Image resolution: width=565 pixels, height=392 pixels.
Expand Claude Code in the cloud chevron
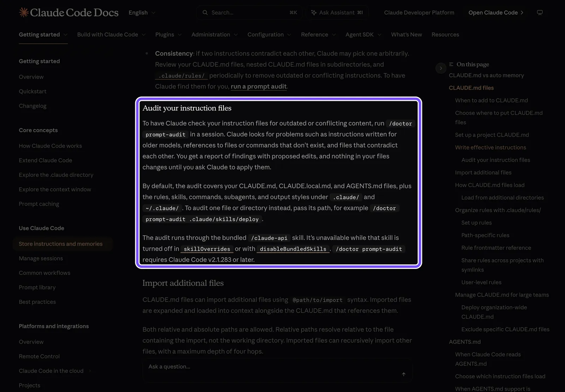click(x=90, y=371)
